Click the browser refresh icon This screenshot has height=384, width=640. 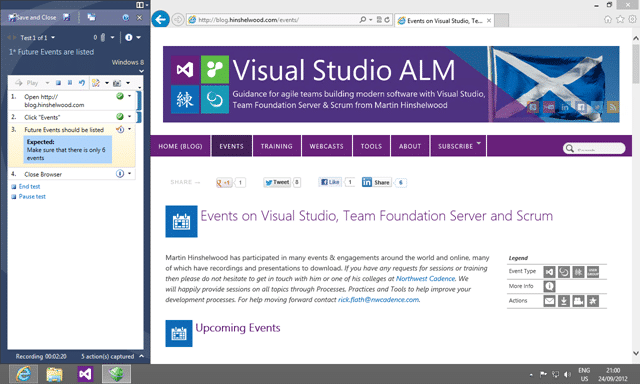[x=387, y=20]
